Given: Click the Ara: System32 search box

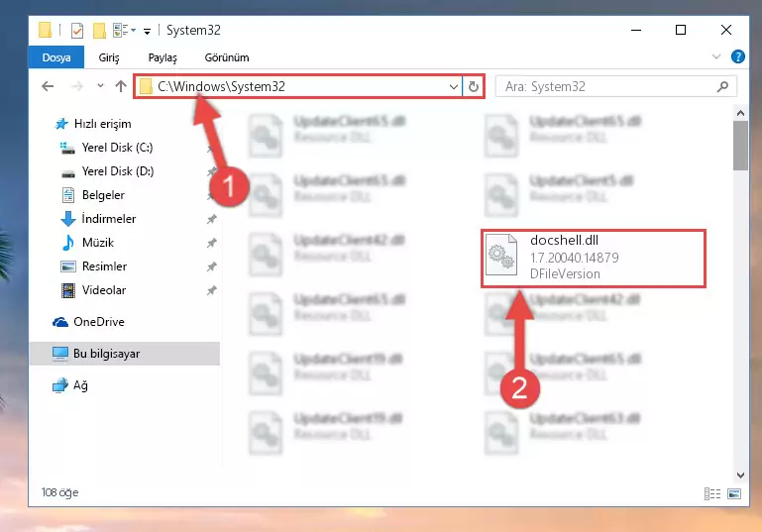Looking at the screenshot, I should 615,86.
